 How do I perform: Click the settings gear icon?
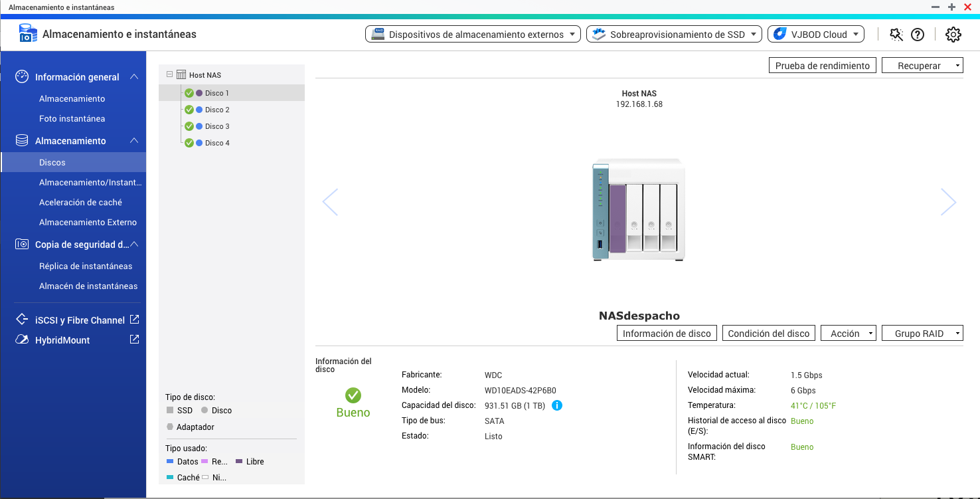[x=953, y=35]
